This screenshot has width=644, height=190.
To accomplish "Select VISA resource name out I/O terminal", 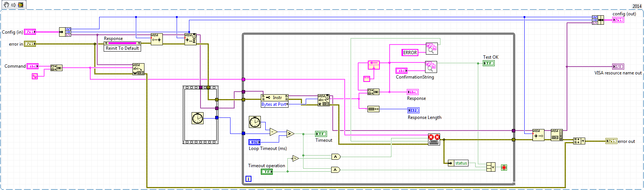I will point(618,67).
